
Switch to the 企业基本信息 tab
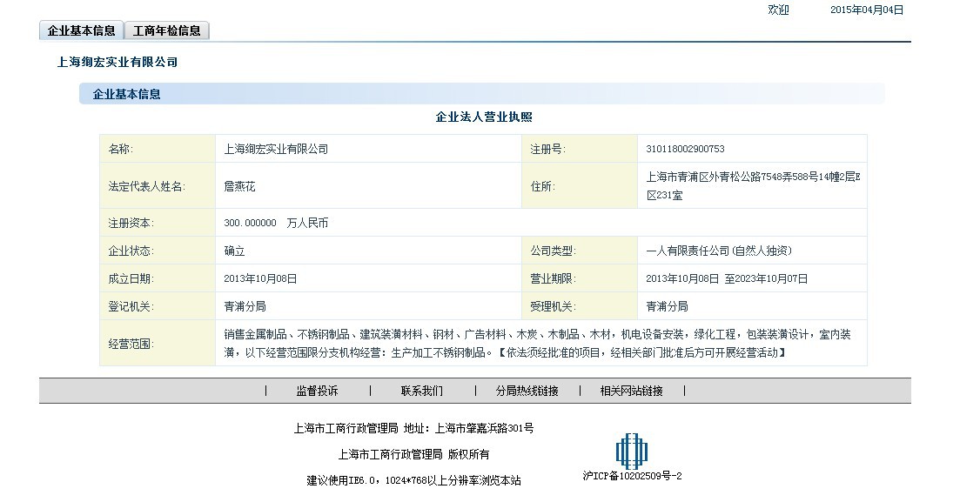[82, 30]
